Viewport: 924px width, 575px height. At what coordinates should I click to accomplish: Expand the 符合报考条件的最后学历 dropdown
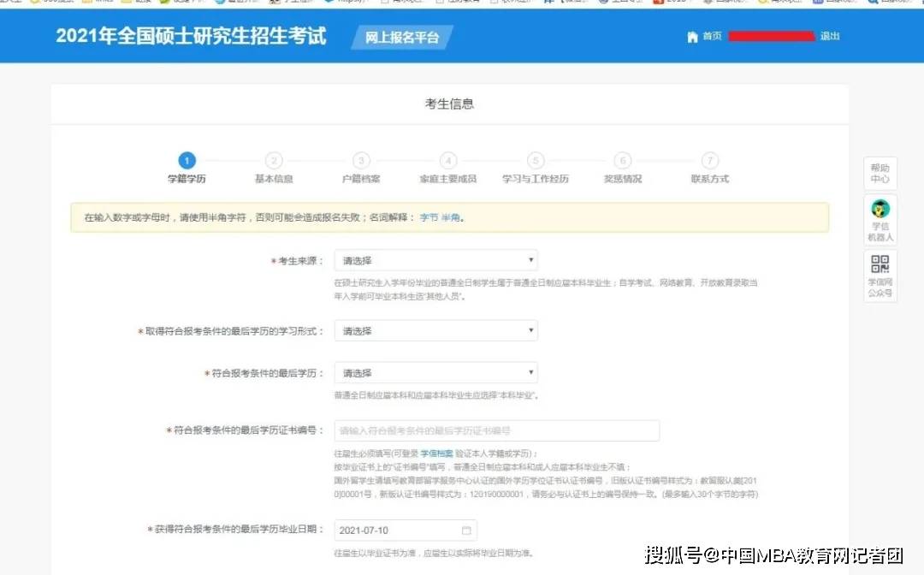(x=436, y=373)
